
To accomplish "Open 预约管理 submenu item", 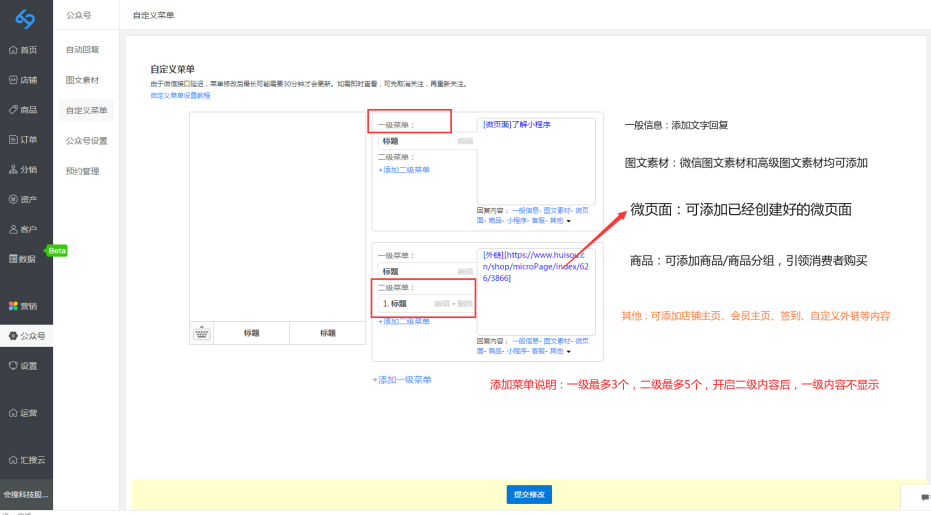I will [x=83, y=171].
